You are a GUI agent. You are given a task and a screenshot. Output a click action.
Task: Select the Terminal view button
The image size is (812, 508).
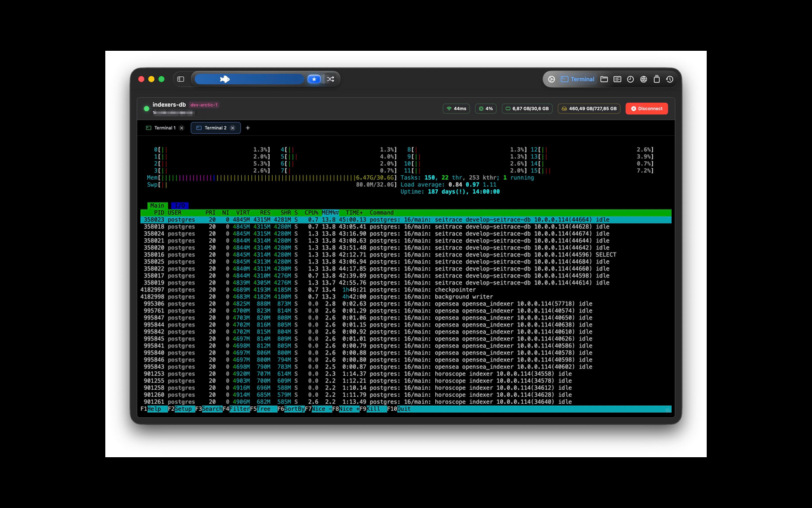(578, 79)
